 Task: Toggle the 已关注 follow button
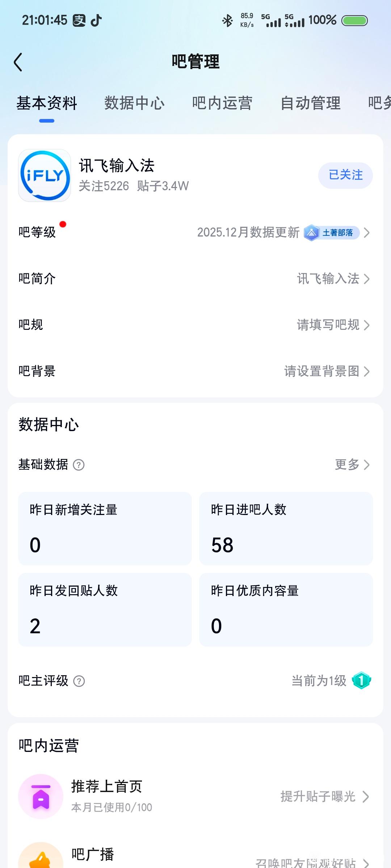345,175
